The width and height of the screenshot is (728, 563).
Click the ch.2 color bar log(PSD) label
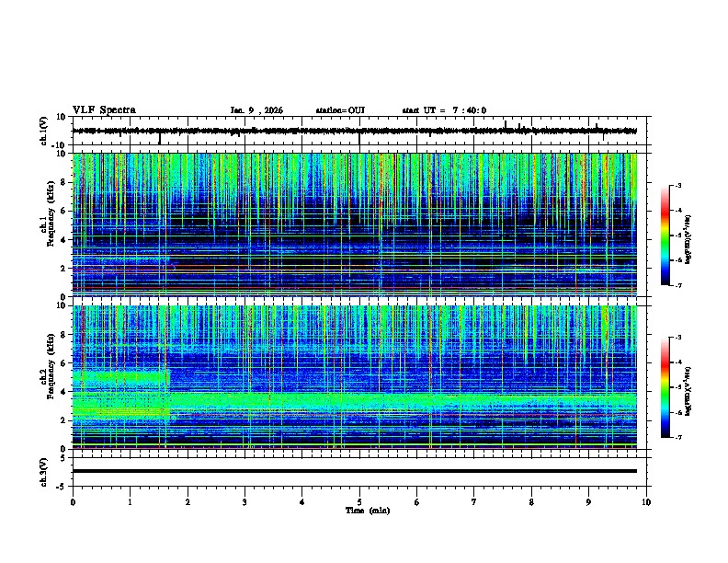click(x=688, y=391)
